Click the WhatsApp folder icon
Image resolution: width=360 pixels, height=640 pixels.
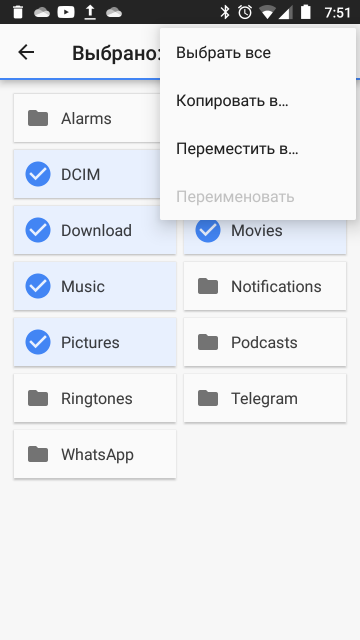tap(38, 454)
